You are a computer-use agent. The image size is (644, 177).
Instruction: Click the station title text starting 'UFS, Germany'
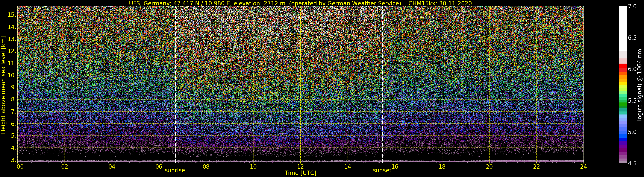(265, 3)
